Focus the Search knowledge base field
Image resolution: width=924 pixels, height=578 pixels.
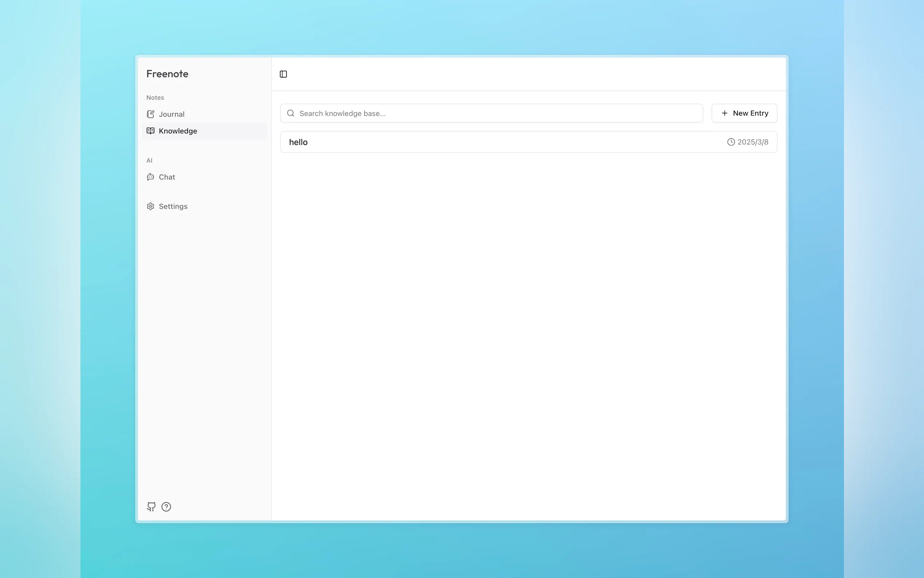pyautogui.click(x=497, y=113)
